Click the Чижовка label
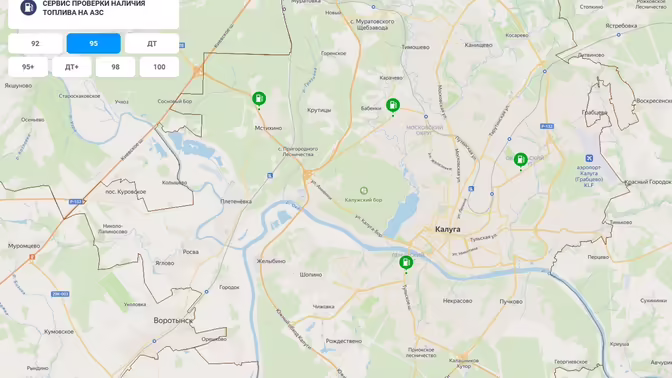Screen dimensions: 672x378 324,307
